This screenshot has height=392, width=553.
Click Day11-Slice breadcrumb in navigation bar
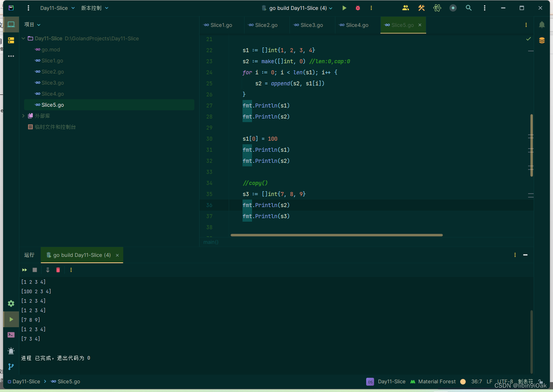pos(24,381)
